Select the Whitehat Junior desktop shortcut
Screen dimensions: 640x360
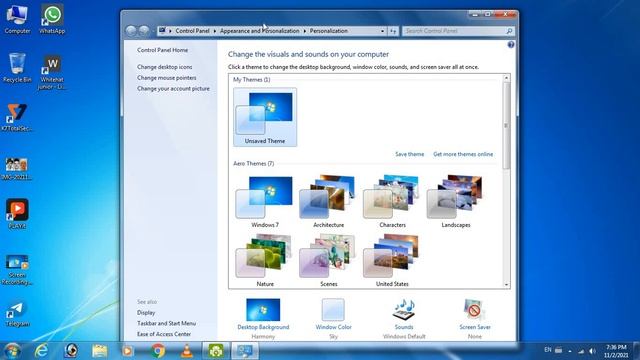click(52, 72)
